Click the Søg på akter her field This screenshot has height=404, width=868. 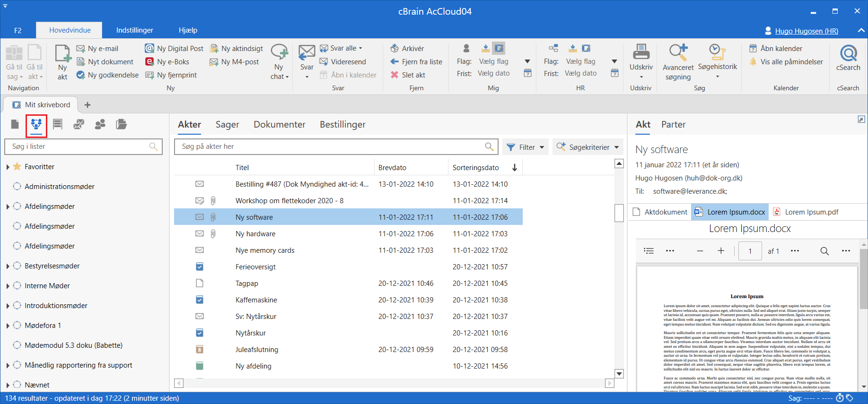click(336, 146)
